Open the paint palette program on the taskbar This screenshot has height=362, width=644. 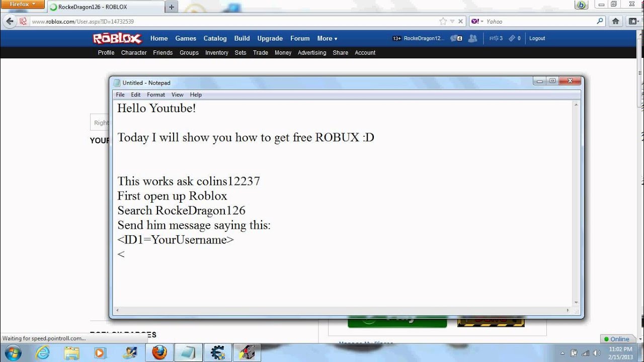[x=131, y=352]
